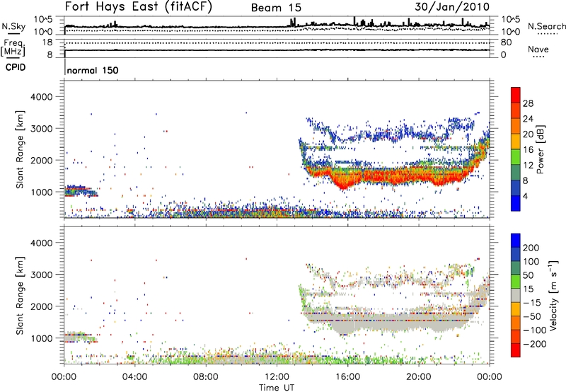Click the '3000' tick on velocity panel axis

coord(41,275)
